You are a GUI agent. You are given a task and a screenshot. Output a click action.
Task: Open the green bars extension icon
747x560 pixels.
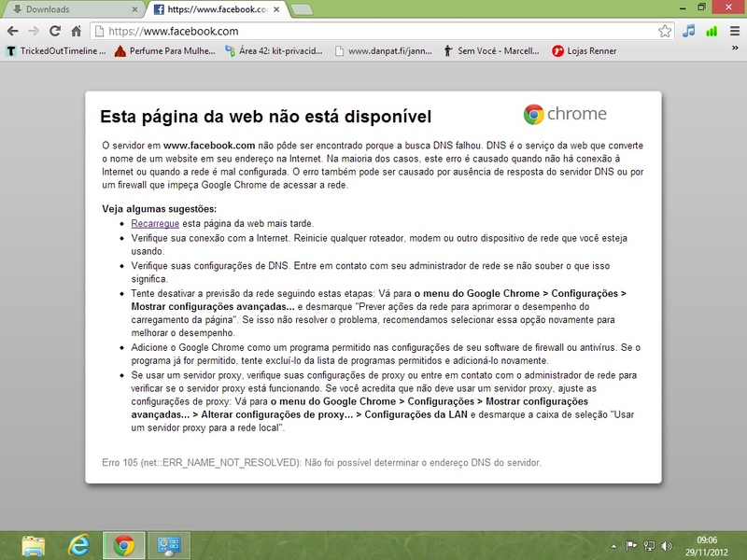coord(712,32)
